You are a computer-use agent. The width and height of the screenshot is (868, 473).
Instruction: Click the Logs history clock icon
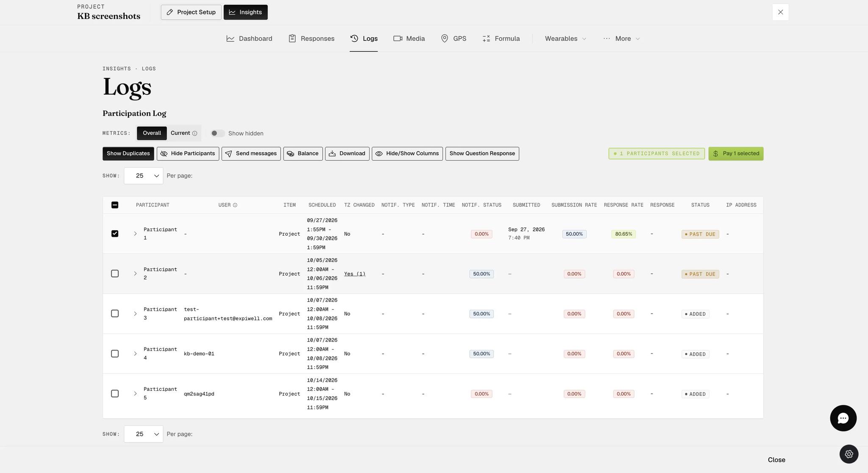click(x=354, y=39)
